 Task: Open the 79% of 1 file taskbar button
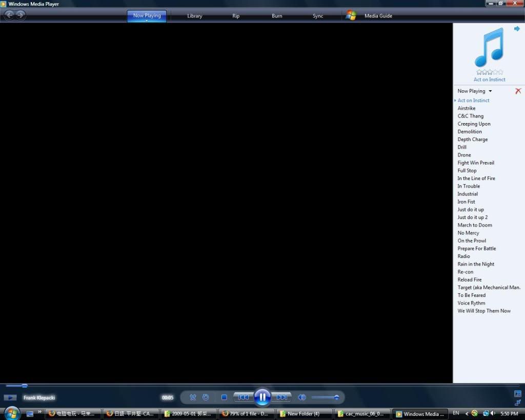[x=247, y=414]
